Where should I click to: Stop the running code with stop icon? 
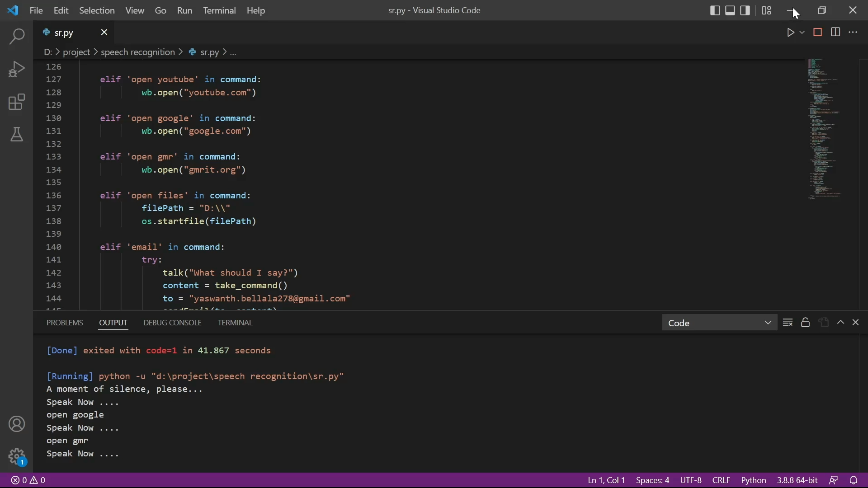818,33
